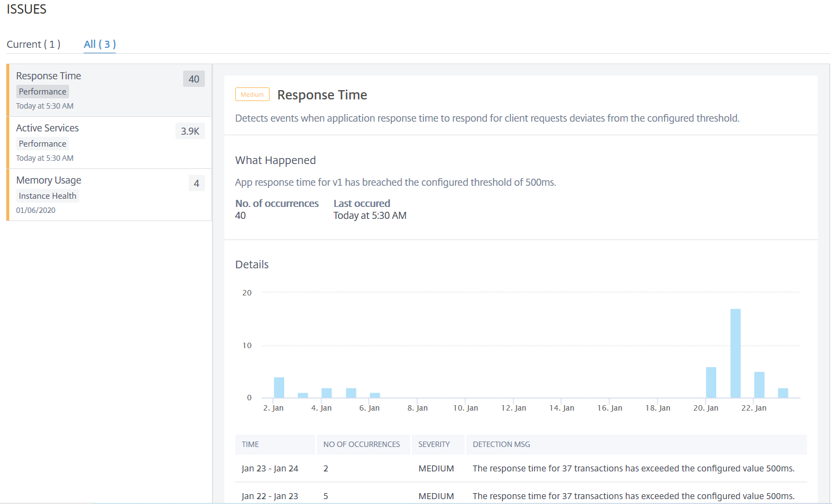Viewport: 832px width, 504px height.
Task: Click the first bar at 2. Jan
Action: click(279, 387)
